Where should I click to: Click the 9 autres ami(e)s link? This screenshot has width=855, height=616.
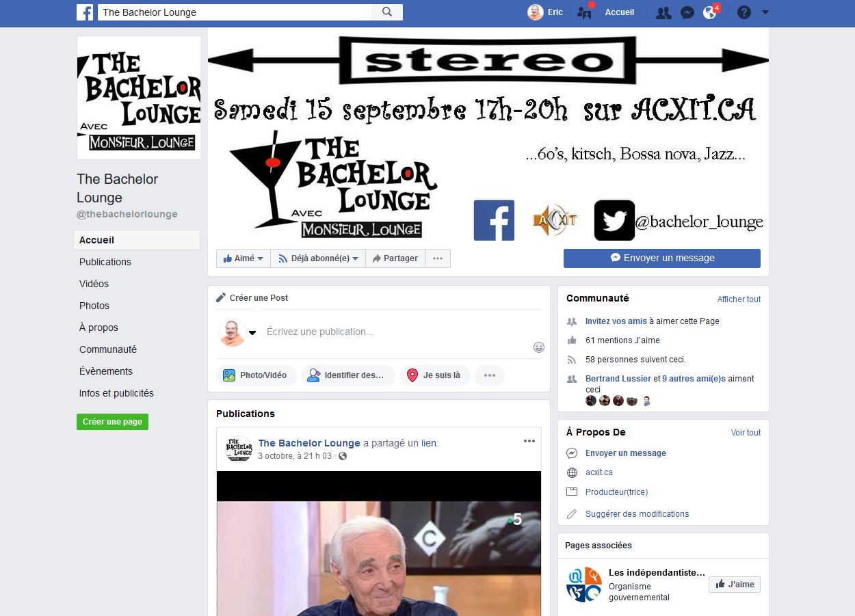[694, 379]
